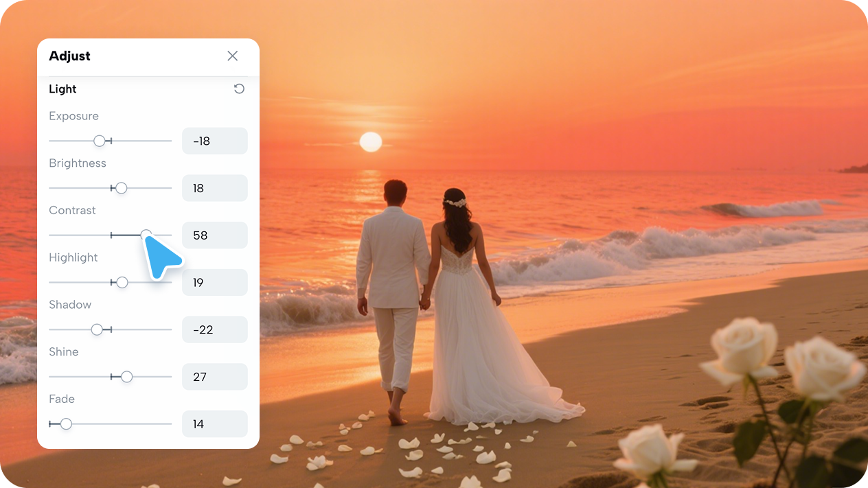Click the Brightness slider handle

122,188
